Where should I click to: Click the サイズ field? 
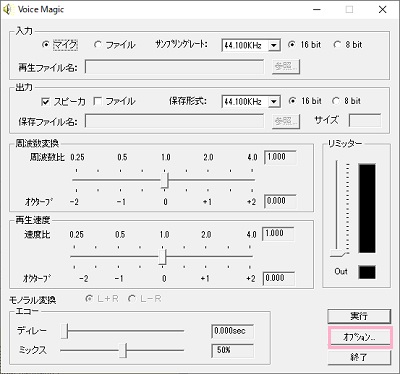(365, 120)
